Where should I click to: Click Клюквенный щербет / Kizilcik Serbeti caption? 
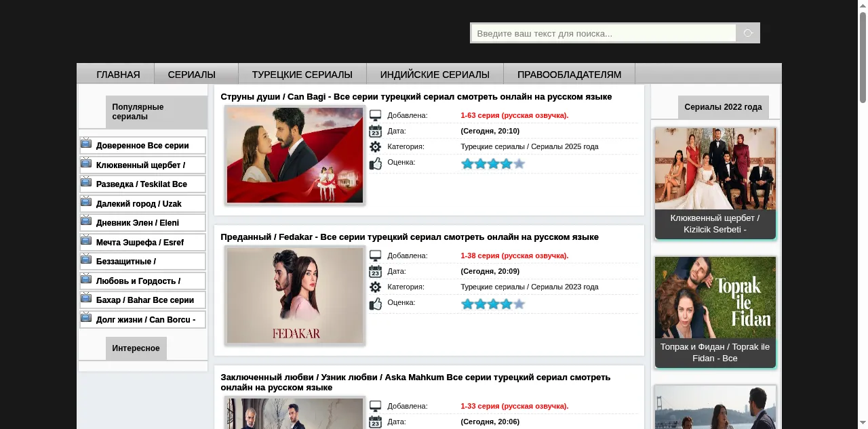coord(715,224)
